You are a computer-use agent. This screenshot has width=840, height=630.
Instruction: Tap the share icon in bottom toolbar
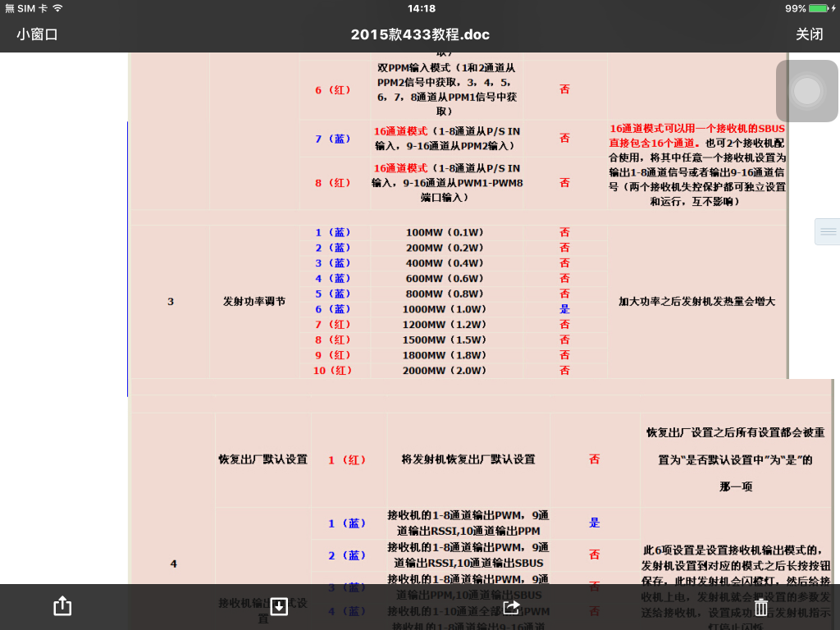(62, 606)
